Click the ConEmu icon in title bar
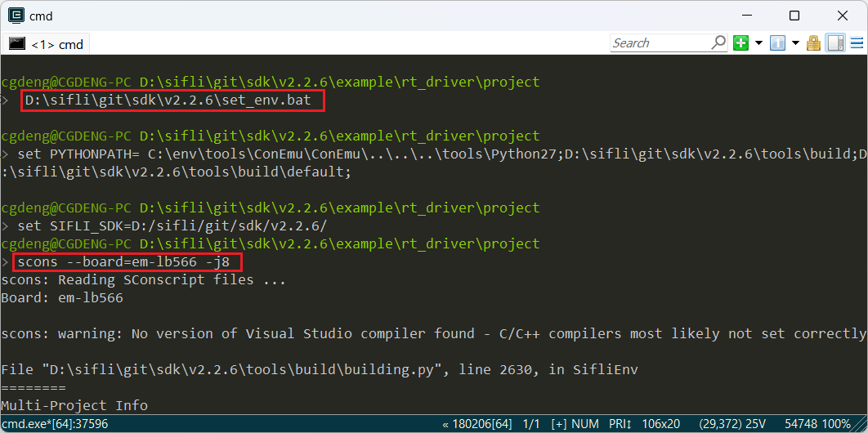The image size is (868, 433). click(16, 16)
